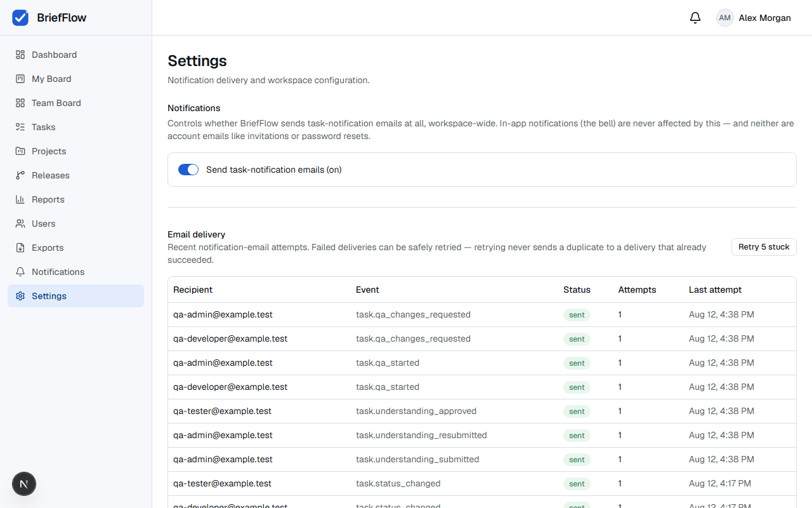Open the Projects section label
This screenshot has height=508, width=812.
coord(49,151)
